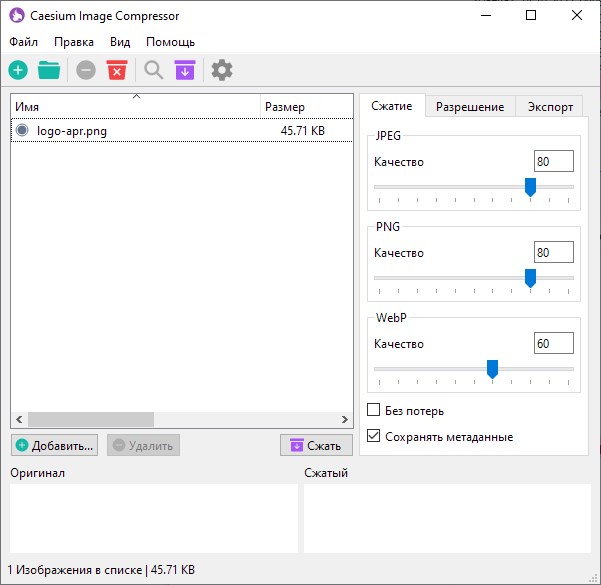Minimize the Caesium window
The height and width of the screenshot is (585, 601).
tap(486, 16)
